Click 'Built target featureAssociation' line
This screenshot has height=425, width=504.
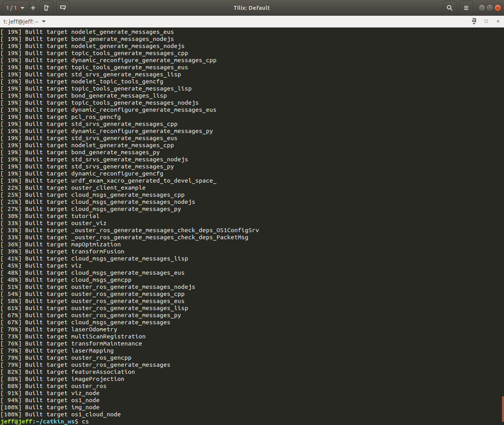pos(68,372)
